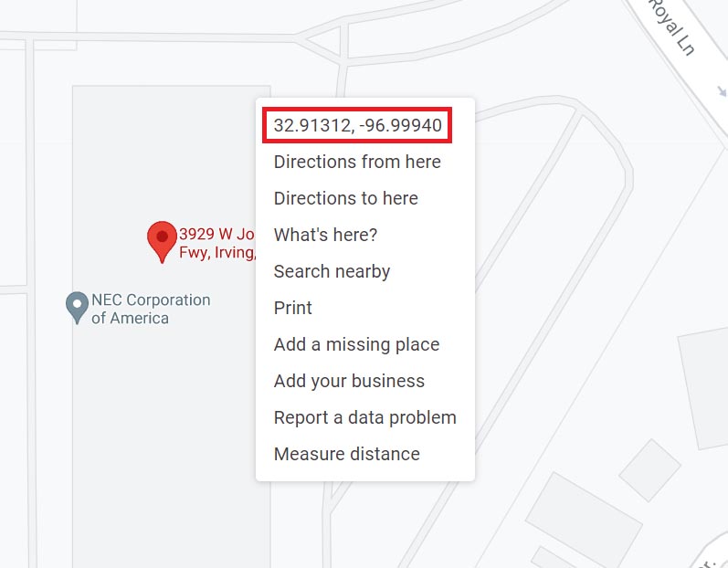Choose Report a data problem
This screenshot has width=728, height=568.
365,417
